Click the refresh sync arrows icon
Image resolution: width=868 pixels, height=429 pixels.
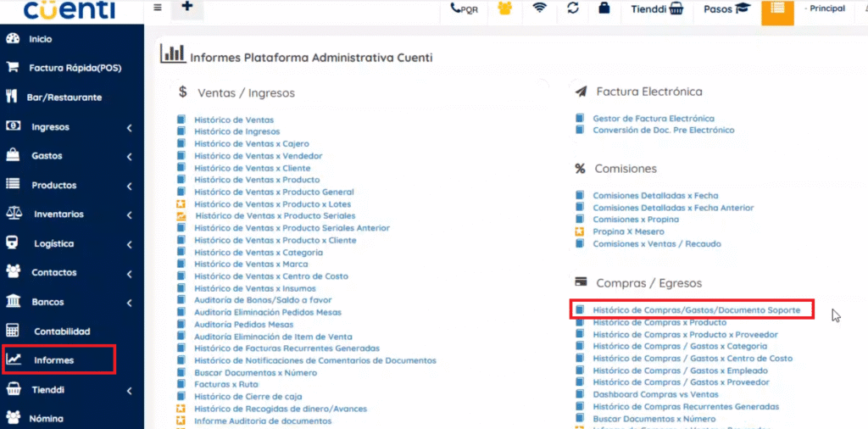pyautogui.click(x=572, y=8)
